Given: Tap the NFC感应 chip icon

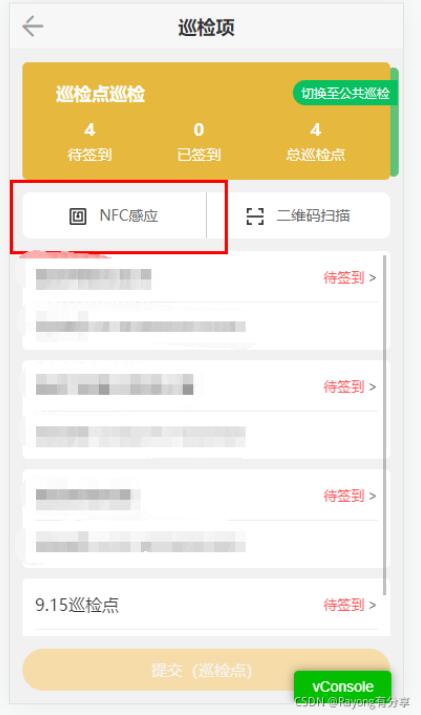Looking at the screenshot, I should tap(78, 216).
